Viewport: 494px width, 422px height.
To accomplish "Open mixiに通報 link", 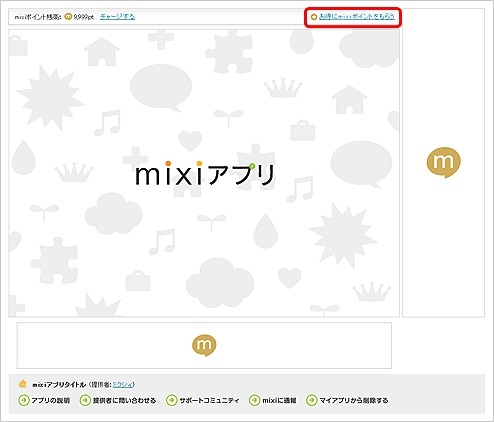I will click(x=279, y=400).
